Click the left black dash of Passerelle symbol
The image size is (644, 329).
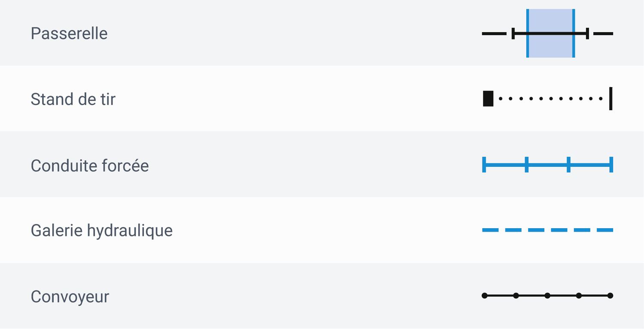tap(494, 33)
